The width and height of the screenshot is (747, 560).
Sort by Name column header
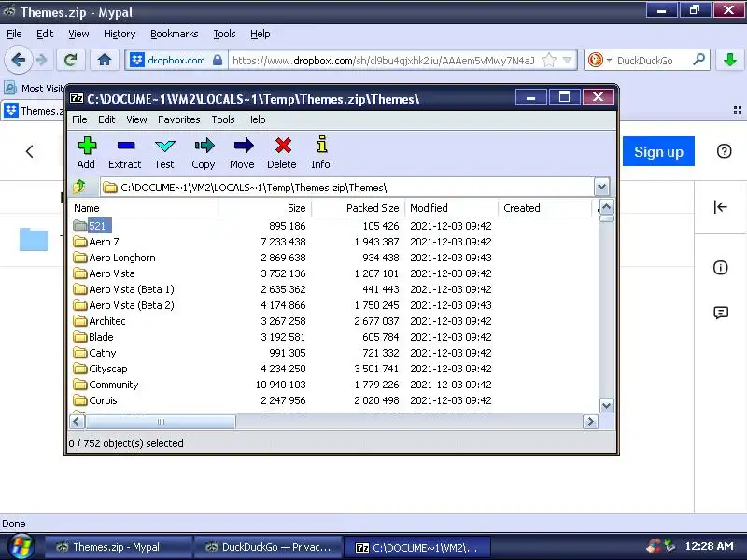tap(144, 208)
